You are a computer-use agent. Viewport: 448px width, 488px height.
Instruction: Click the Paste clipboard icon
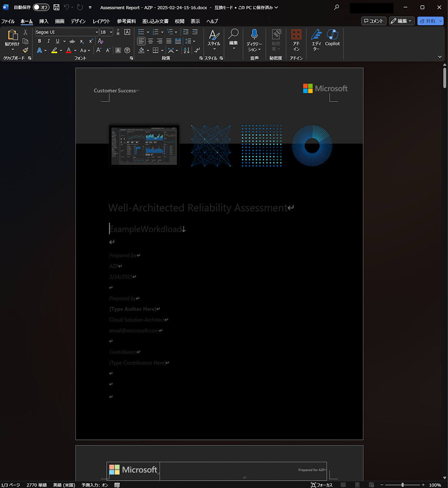click(12, 35)
